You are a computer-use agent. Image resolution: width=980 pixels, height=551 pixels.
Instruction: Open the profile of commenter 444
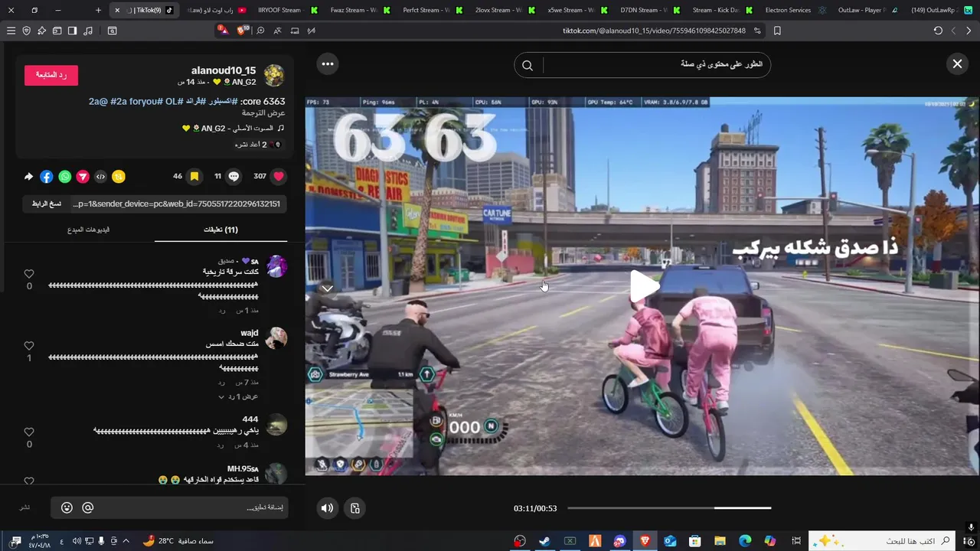pyautogui.click(x=276, y=424)
